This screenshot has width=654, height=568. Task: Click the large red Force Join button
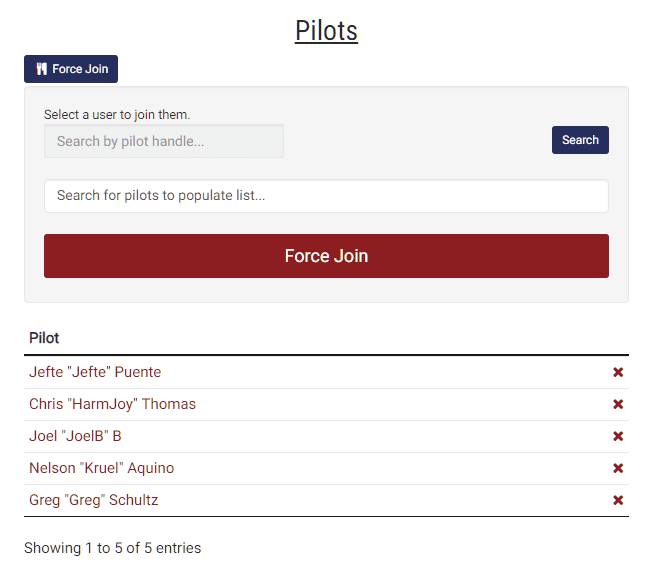click(326, 256)
